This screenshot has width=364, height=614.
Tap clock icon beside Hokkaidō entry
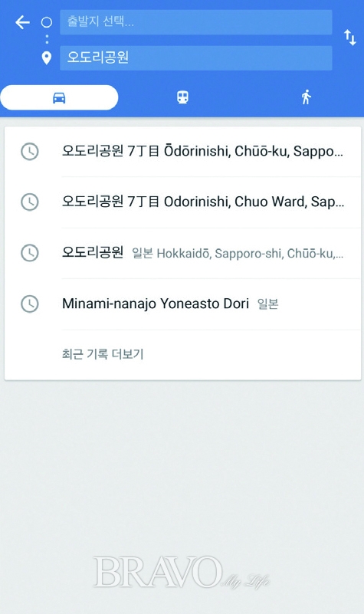(29, 253)
